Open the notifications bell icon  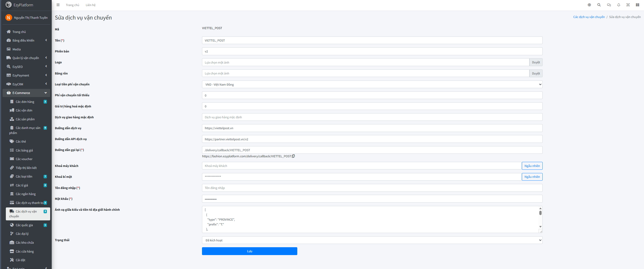tap(619, 5)
